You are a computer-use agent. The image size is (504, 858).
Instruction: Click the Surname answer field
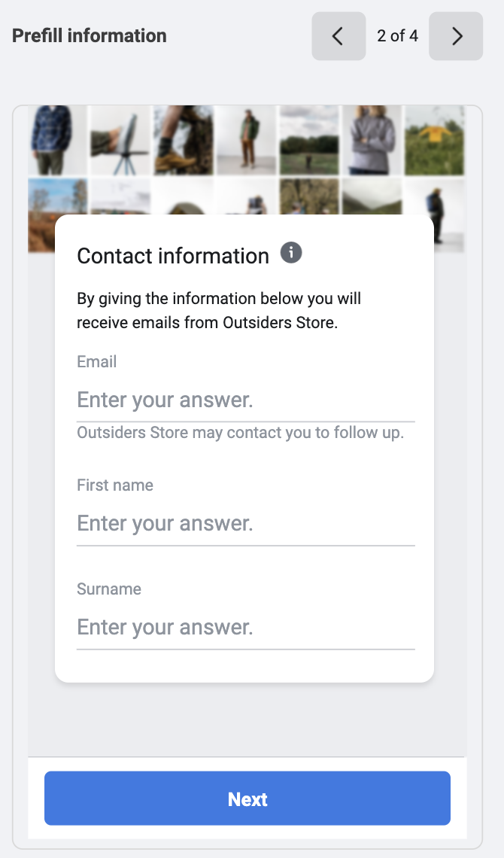click(x=245, y=628)
